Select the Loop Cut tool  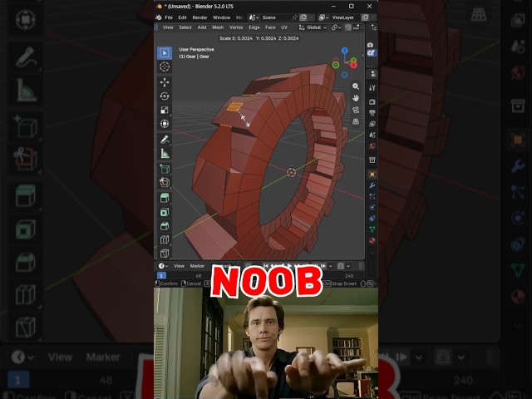[165, 239]
